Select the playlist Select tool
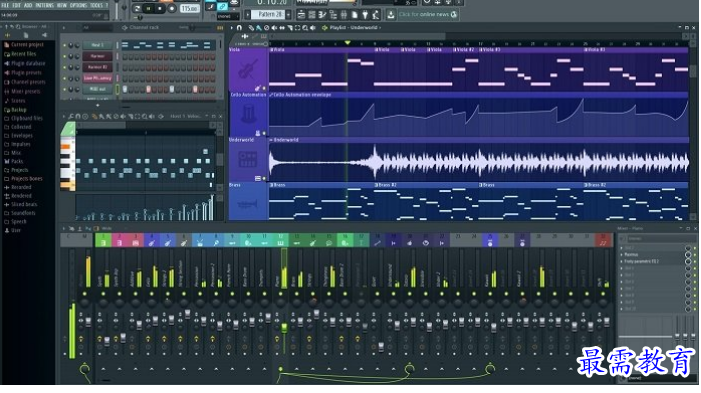Screen dimensions: 701x393 (x=297, y=28)
